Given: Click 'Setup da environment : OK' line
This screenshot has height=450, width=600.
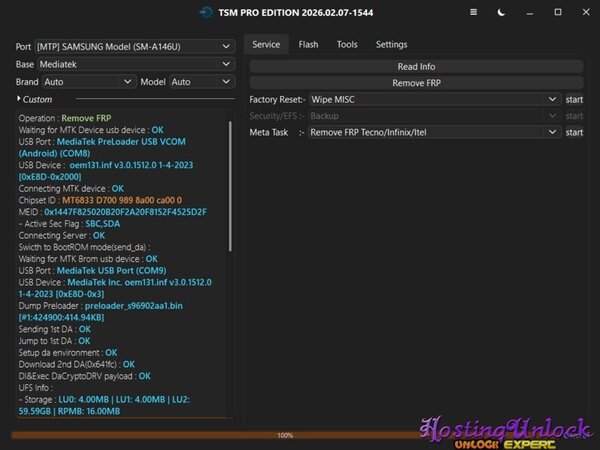Looking at the screenshot, I should pos(68,353).
